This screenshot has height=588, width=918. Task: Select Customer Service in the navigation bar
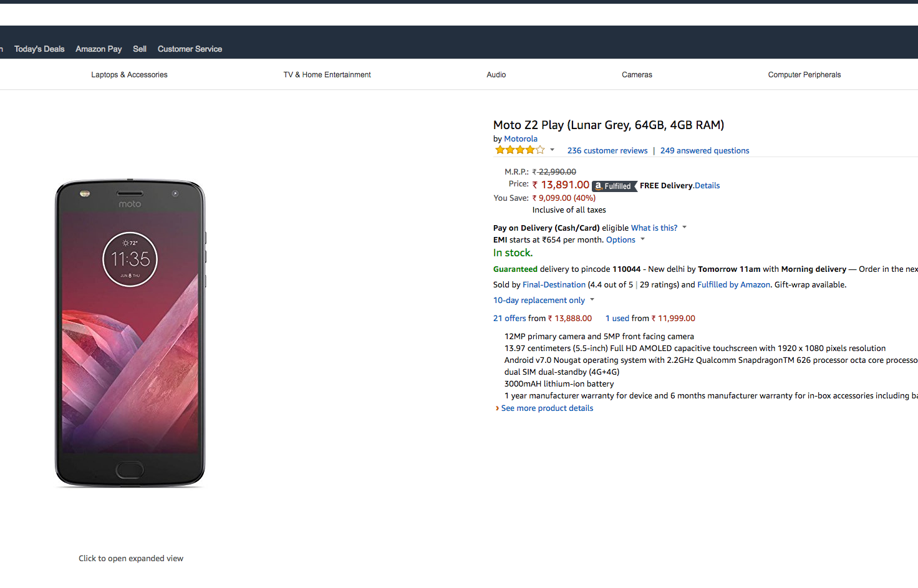190,49
